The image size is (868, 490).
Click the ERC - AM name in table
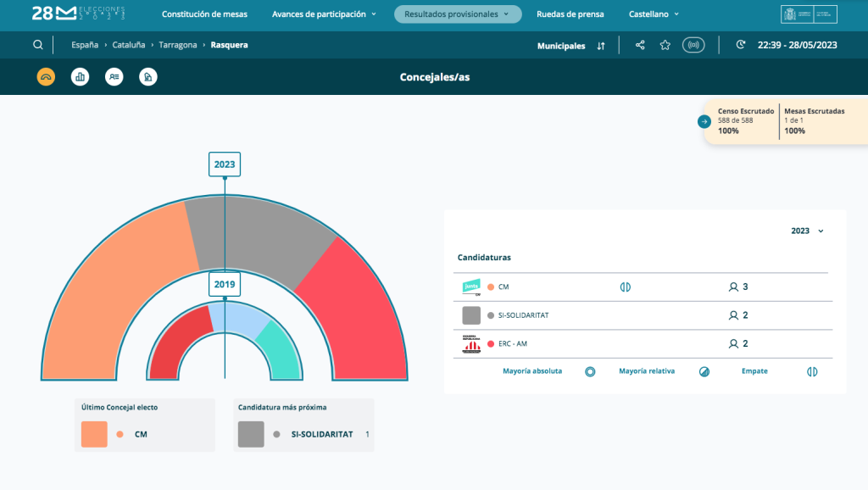coord(513,344)
